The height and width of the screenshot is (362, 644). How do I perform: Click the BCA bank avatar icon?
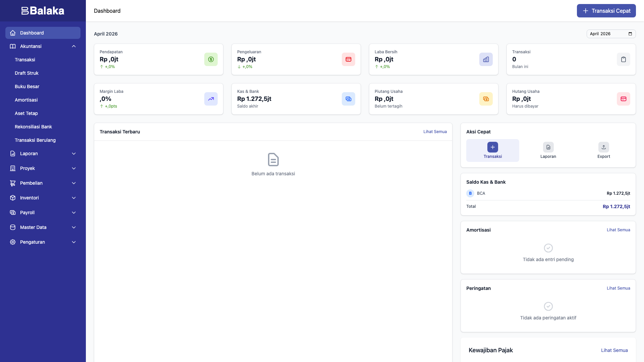[x=470, y=193]
